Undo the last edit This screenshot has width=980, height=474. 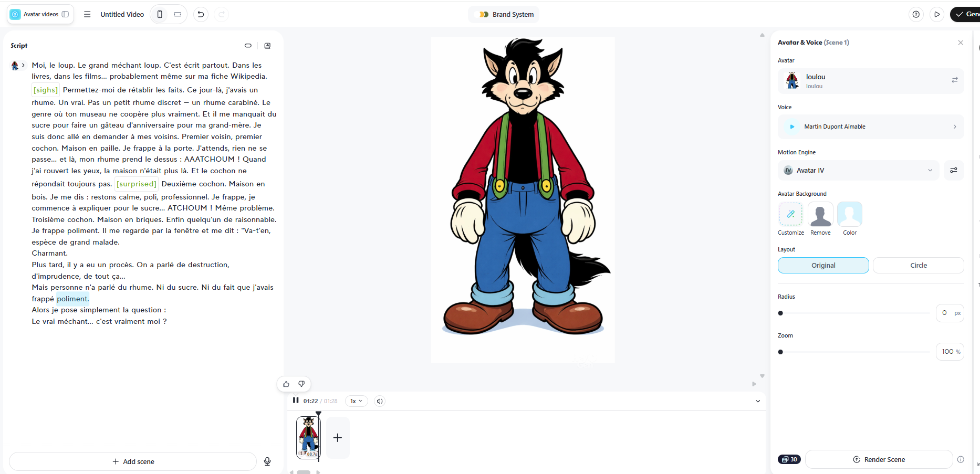[201, 15]
